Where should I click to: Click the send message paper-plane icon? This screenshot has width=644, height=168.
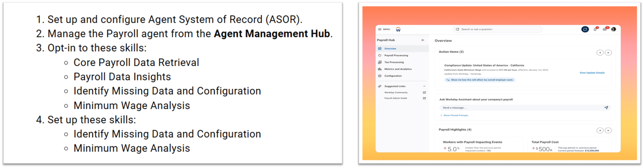[606, 108]
